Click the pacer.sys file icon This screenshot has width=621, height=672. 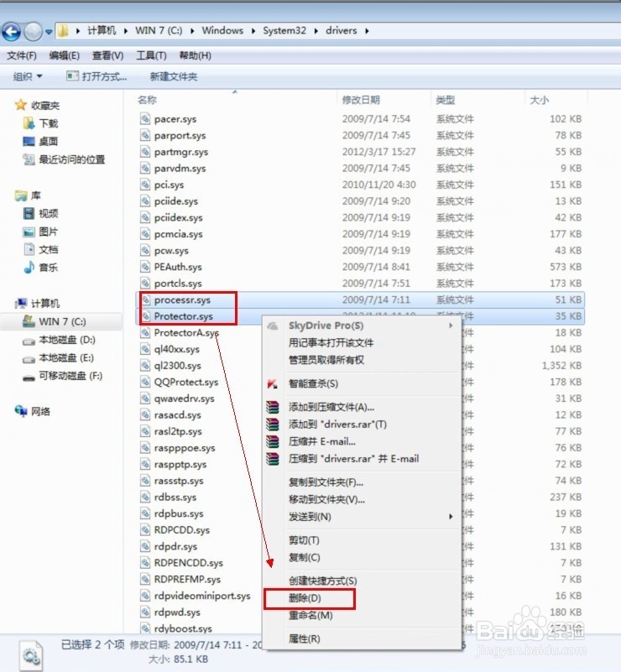coord(145,119)
